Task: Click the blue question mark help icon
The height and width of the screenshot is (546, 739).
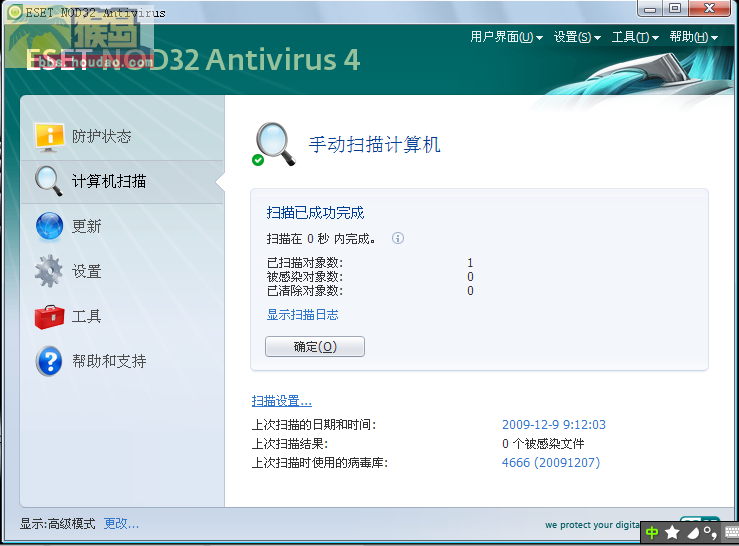Action: (49, 361)
